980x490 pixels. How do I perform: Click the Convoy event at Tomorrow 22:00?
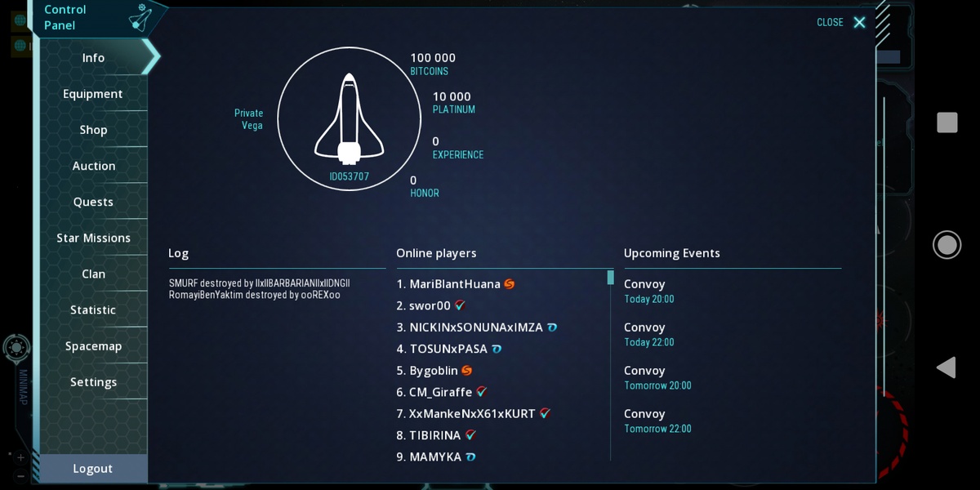point(657,421)
